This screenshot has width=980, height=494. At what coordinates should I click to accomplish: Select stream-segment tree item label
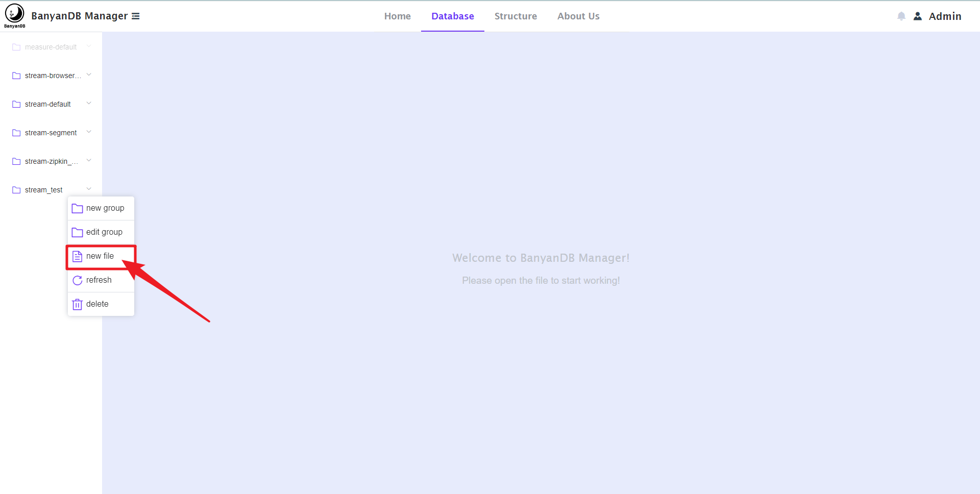coord(51,133)
